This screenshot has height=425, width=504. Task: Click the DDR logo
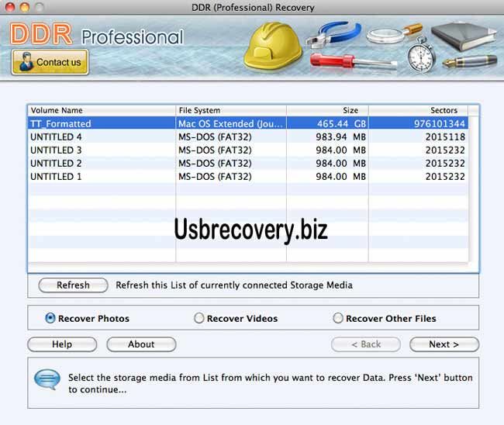[41, 34]
